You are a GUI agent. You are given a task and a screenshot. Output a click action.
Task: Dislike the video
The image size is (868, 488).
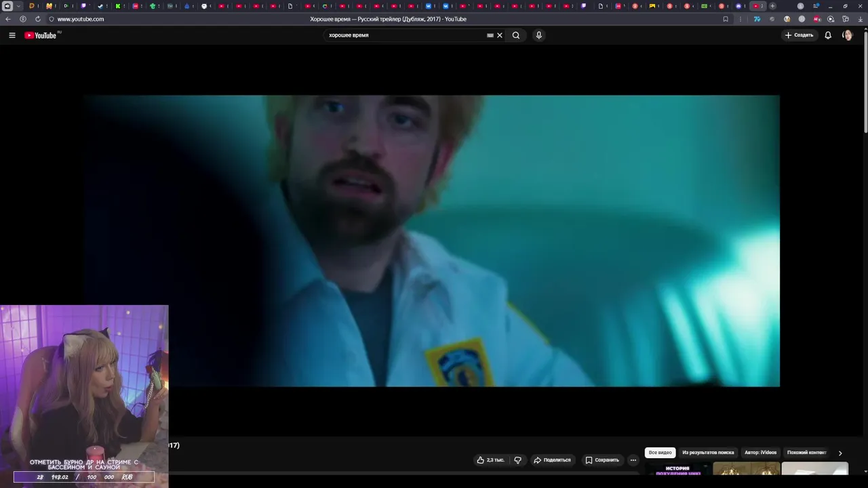(518, 460)
